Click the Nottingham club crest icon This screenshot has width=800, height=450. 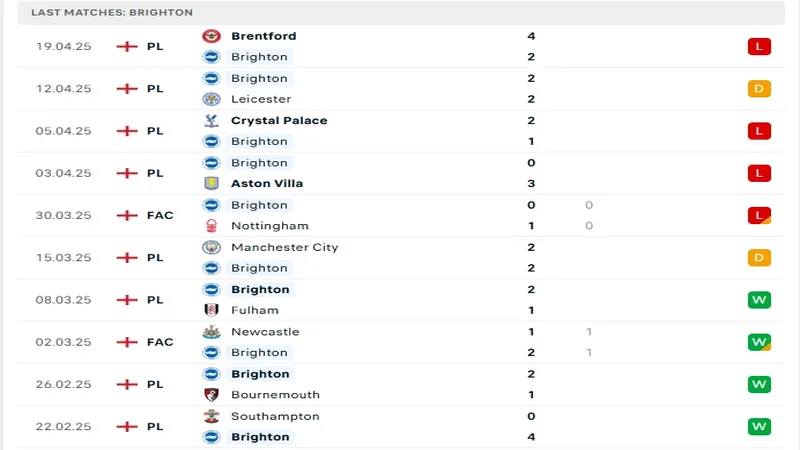tap(211, 226)
